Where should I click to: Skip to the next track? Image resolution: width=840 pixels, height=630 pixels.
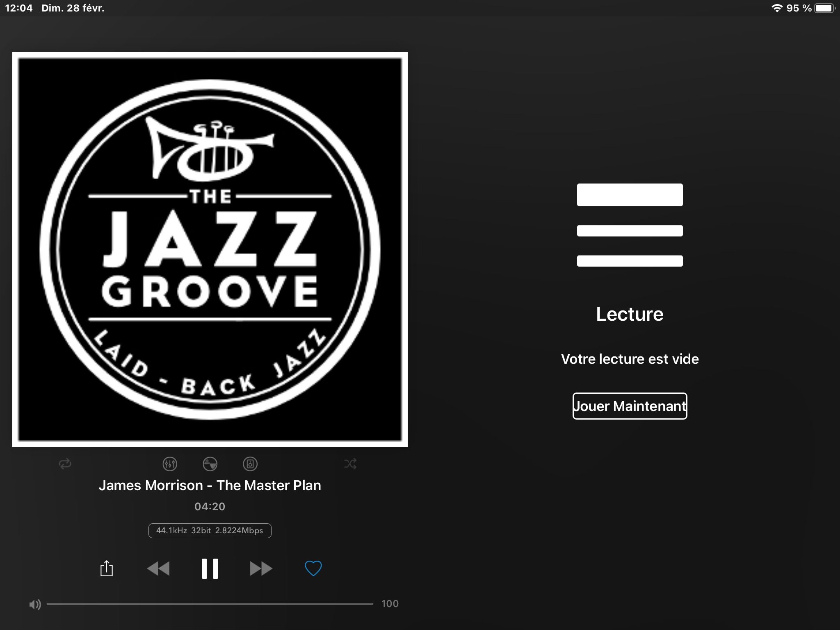coord(261,568)
